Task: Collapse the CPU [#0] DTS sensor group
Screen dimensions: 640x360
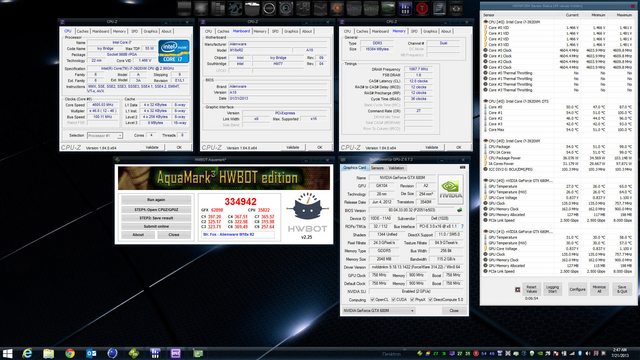Action: (x=486, y=101)
